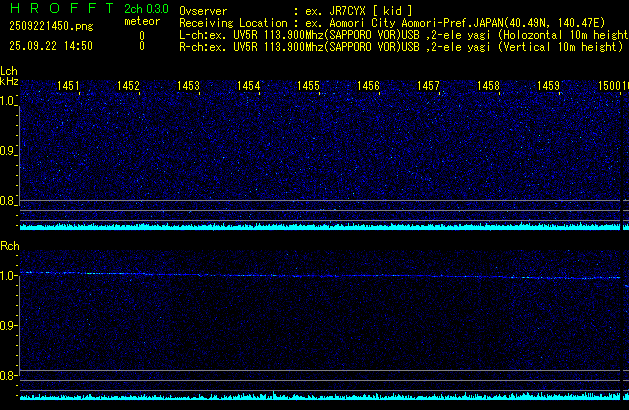Image resolution: width=629 pixels, height=410 pixels.
Task: Select the Rch channel label
Action: 9,246
